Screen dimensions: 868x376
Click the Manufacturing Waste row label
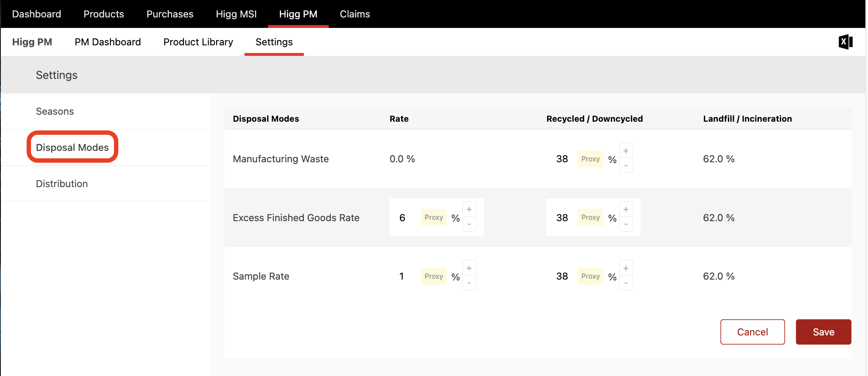(281, 159)
